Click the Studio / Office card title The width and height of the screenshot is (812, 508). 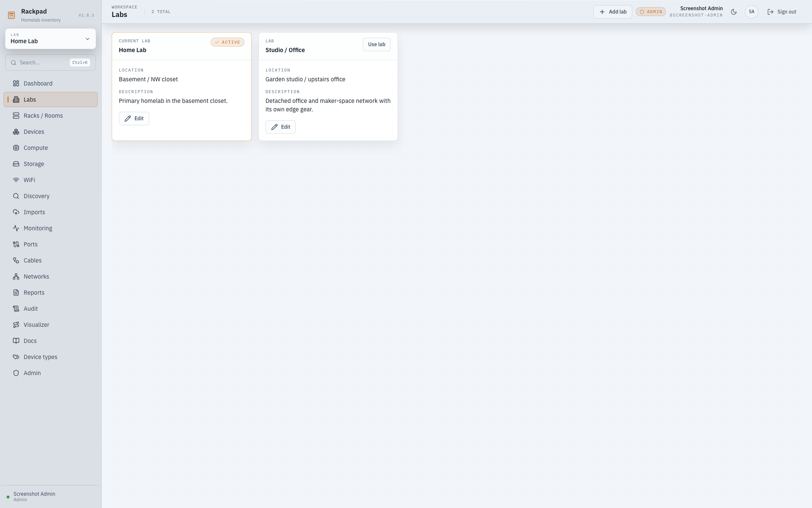tap(285, 50)
